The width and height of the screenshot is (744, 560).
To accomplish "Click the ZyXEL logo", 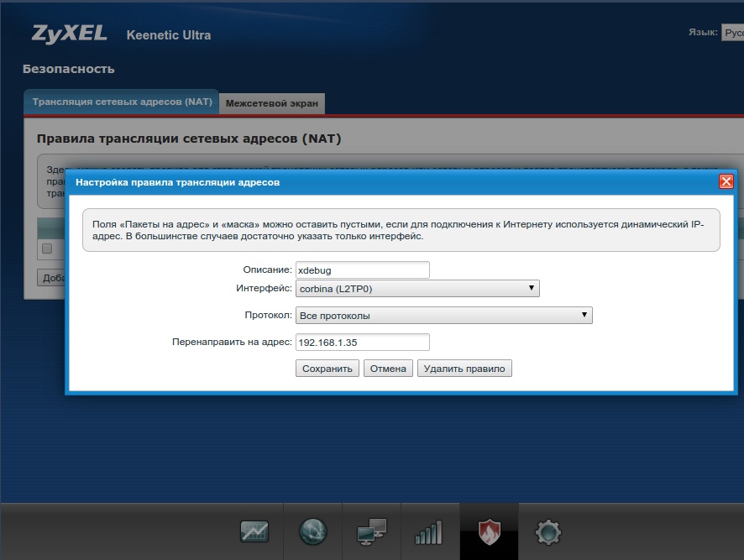I will pyautogui.click(x=69, y=34).
